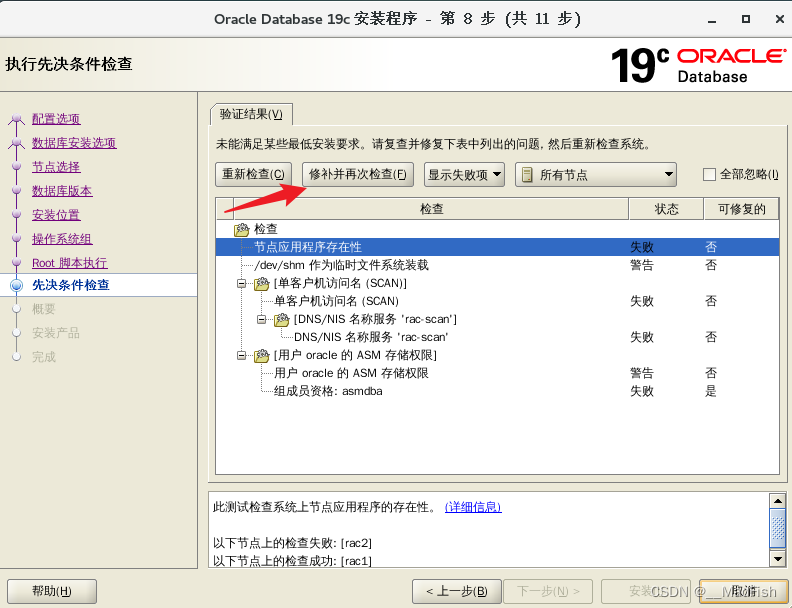Click the 取消 button
This screenshot has width=792, height=608.
point(744,591)
